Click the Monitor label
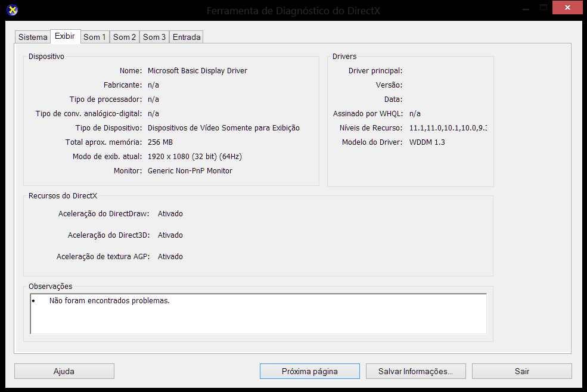The image size is (587, 392). click(x=128, y=171)
